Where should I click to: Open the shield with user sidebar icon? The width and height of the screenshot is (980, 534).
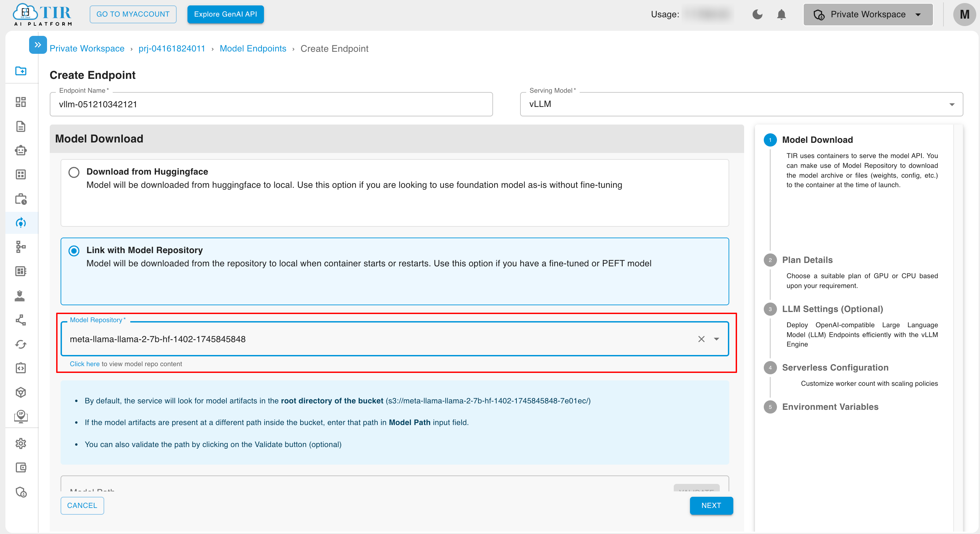[21, 492]
